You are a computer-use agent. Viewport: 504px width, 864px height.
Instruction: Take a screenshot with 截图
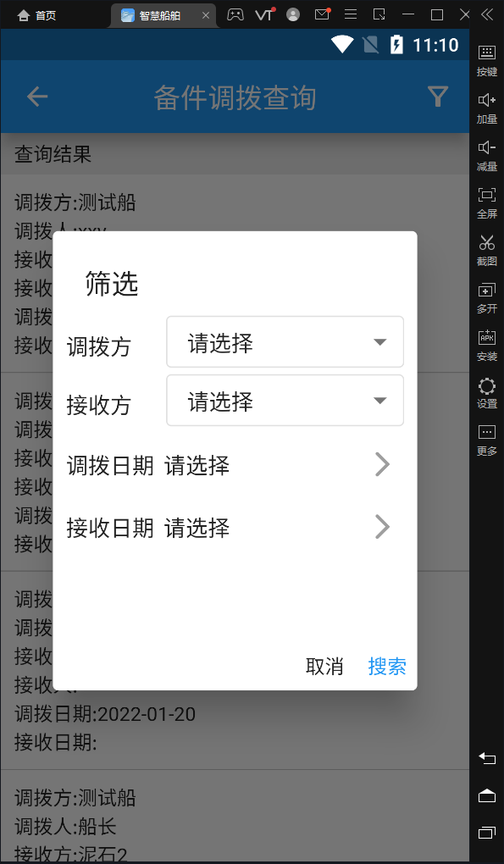pos(487,250)
